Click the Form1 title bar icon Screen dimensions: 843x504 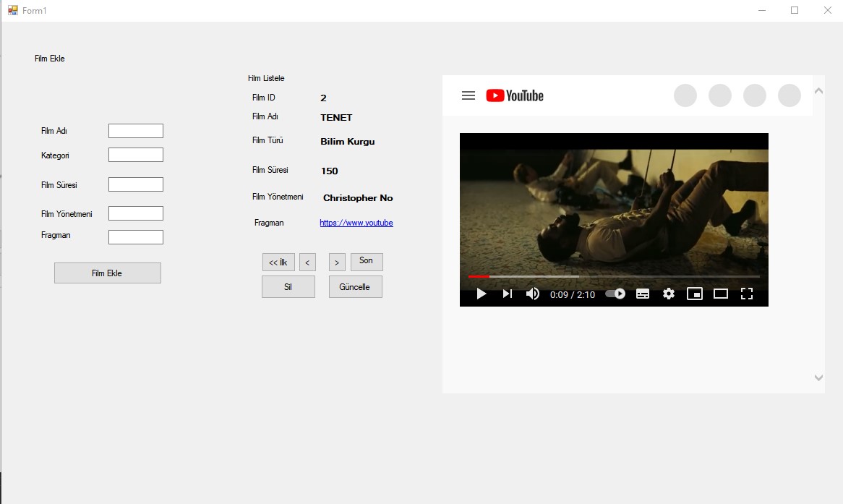pyautogui.click(x=13, y=10)
